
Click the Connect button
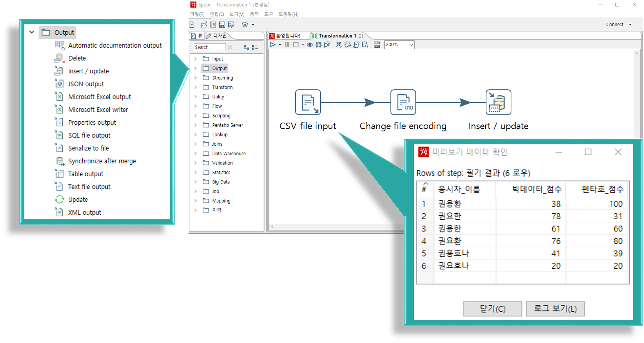coord(615,25)
